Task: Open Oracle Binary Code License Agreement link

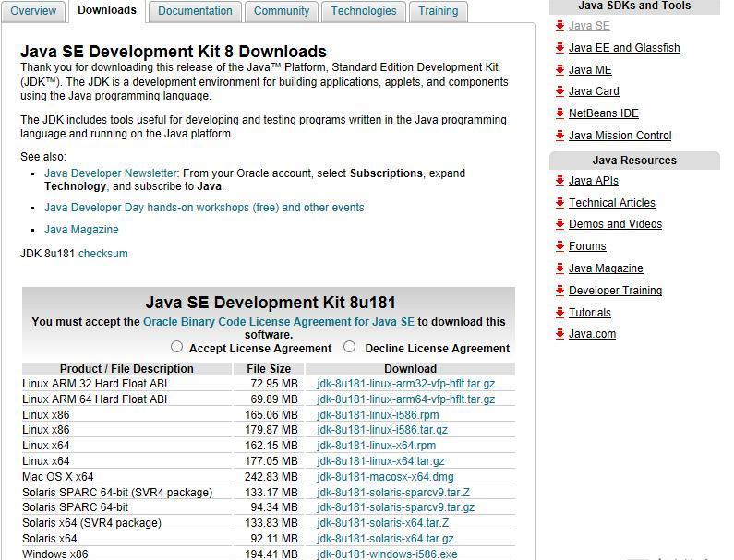Action: 279,322
